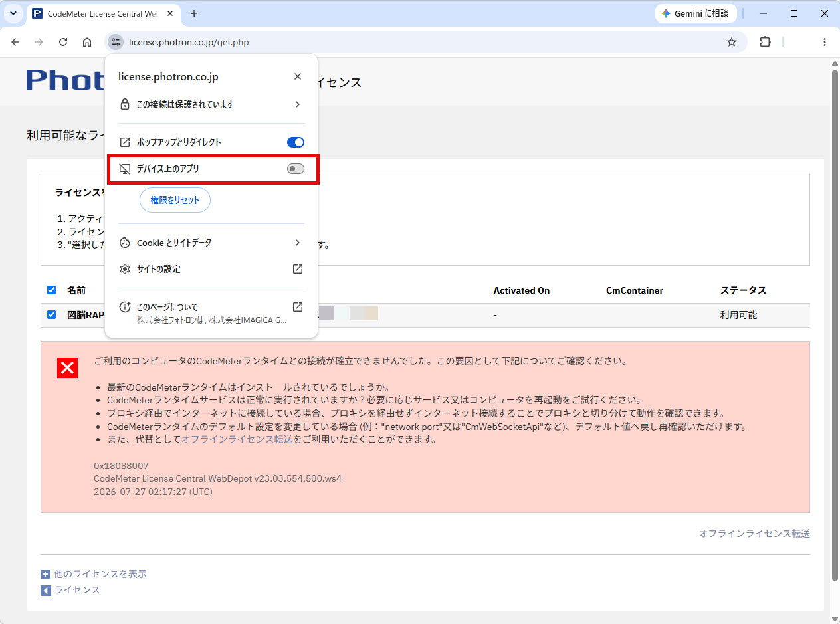Click the cookie icon in popup
This screenshot has height=624, width=840.
pyautogui.click(x=124, y=243)
